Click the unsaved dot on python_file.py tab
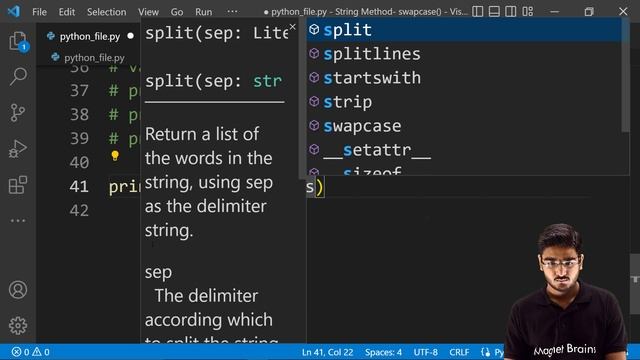 click(130, 36)
